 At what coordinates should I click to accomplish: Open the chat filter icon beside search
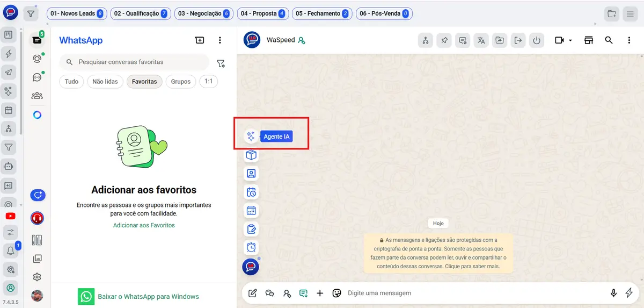[221, 63]
